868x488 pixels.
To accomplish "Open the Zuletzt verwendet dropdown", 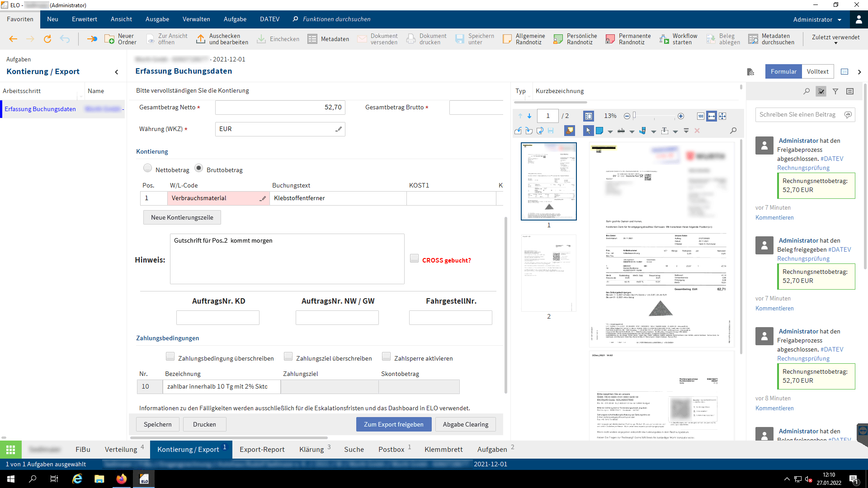I will [835, 39].
